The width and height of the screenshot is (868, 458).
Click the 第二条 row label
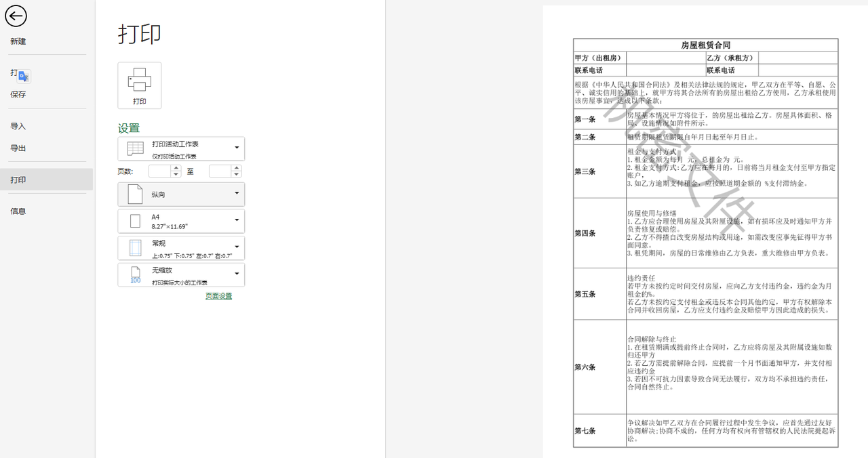click(x=585, y=137)
